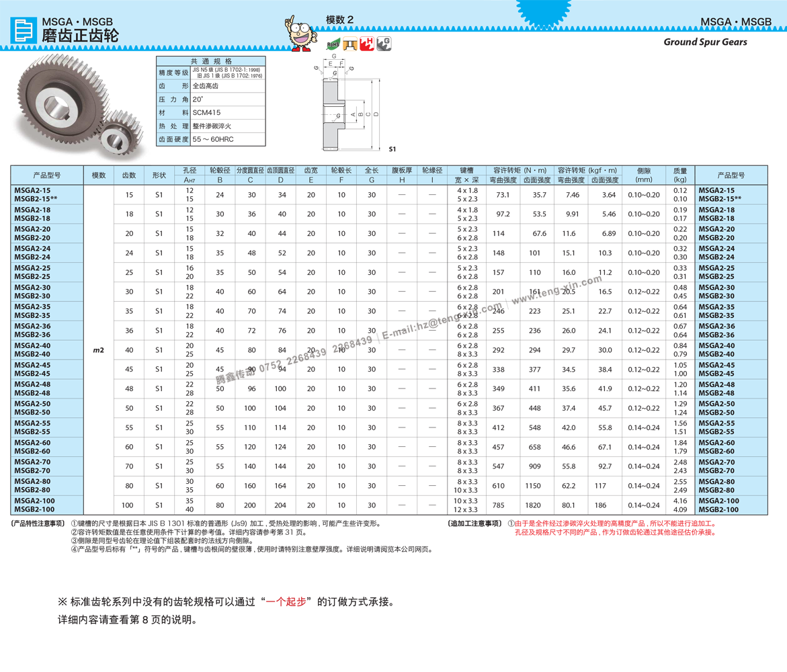Click the 模数 2 heading text
Viewport: 787px width, 672px height.
click(339, 20)
